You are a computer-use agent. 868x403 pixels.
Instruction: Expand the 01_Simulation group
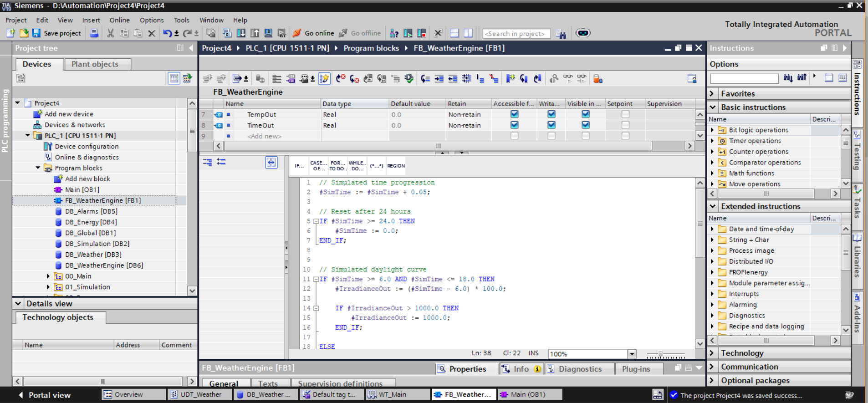pyautogui.click(x=48, y=287)
